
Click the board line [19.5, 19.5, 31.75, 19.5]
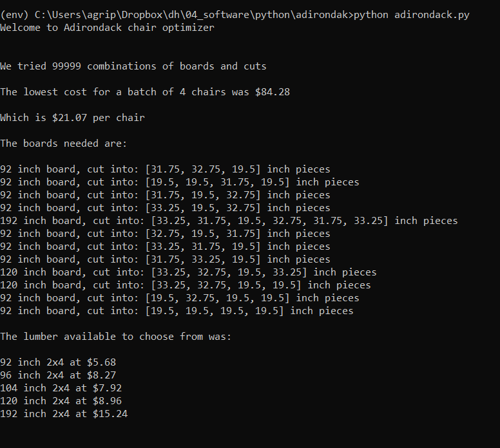[179, 182]
